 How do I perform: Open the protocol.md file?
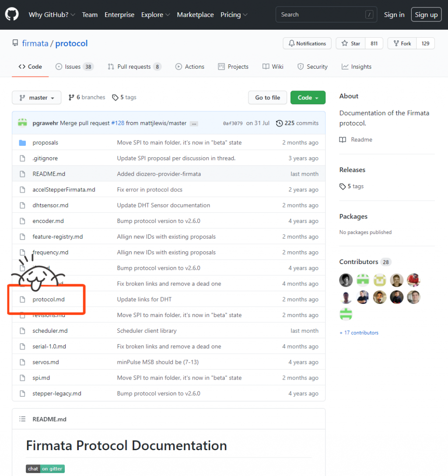click(49, 300)
